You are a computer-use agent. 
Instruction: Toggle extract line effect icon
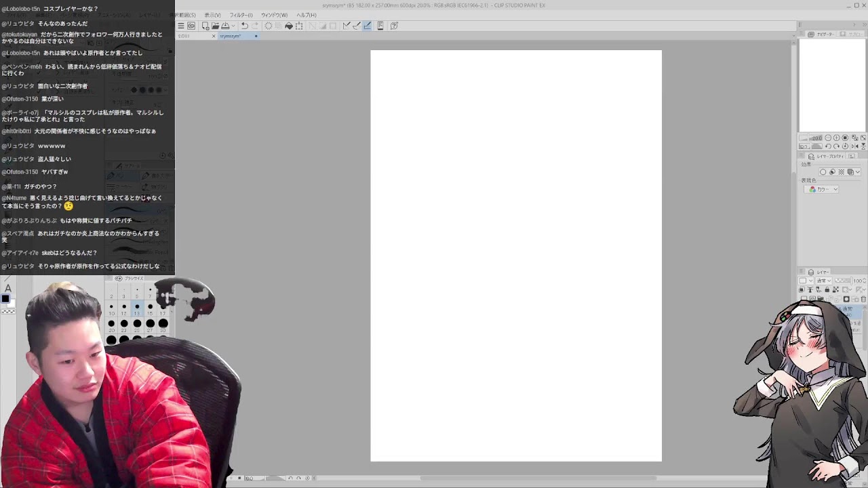(832, 171)
